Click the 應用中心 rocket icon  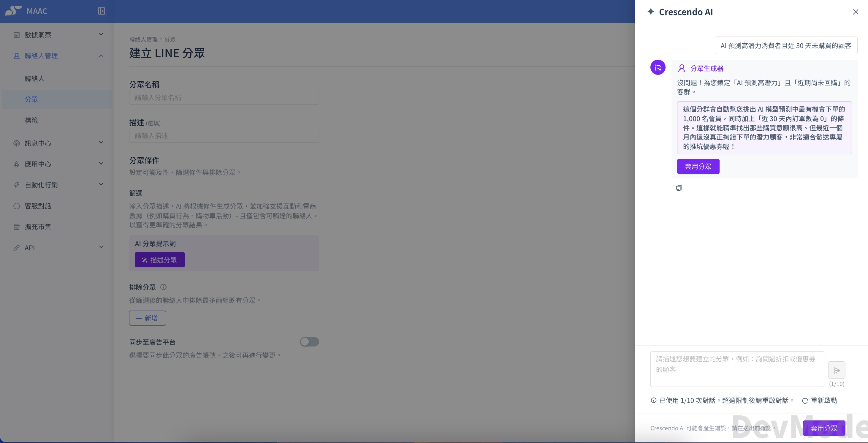click(17, 164)
